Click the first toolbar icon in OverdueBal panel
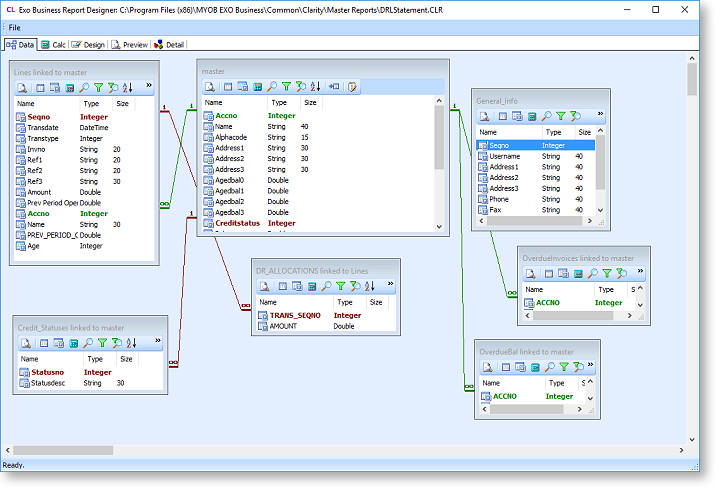The height and width of the screenshot is (487, 715). 488,367
